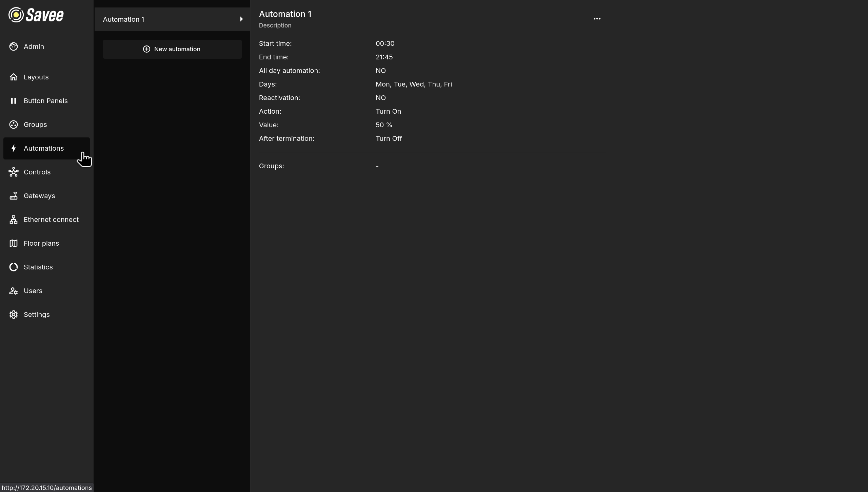Click the New automation button
The width and height of the screenshot is (868, 492).
pyautogui.click(x=172, y=49)
